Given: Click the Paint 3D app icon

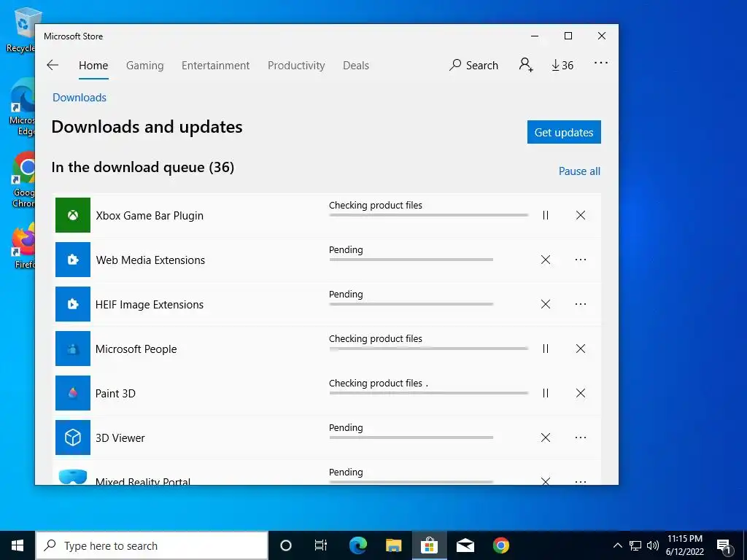Looking at the screenshot, I should pos(73,393).
